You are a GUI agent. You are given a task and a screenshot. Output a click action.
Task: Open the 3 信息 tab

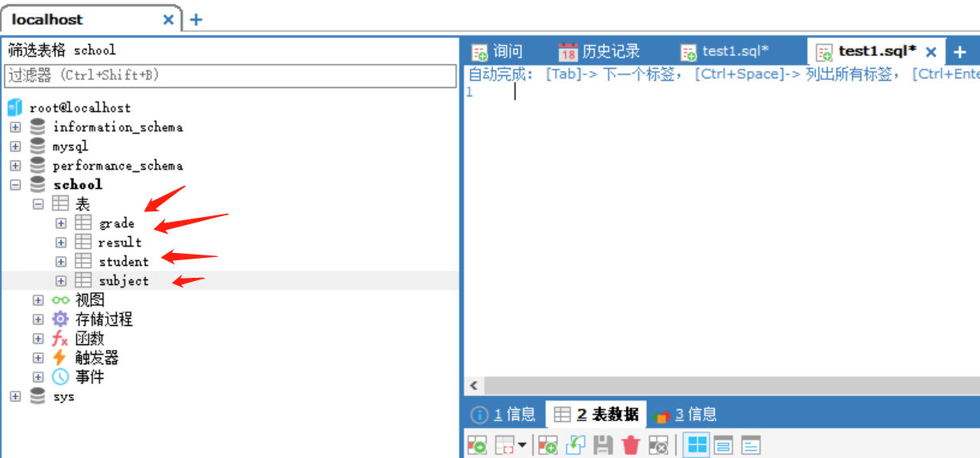[685, 414]
